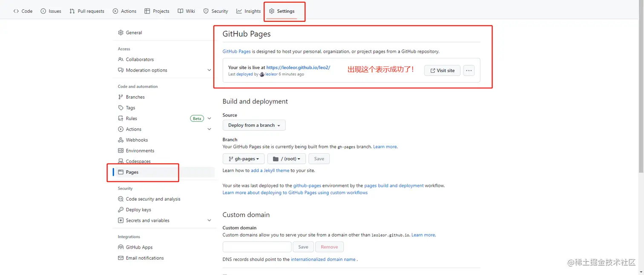Open the gh-pages branch dropdown
Screen dimensions: 644x275
pos(244,159)
